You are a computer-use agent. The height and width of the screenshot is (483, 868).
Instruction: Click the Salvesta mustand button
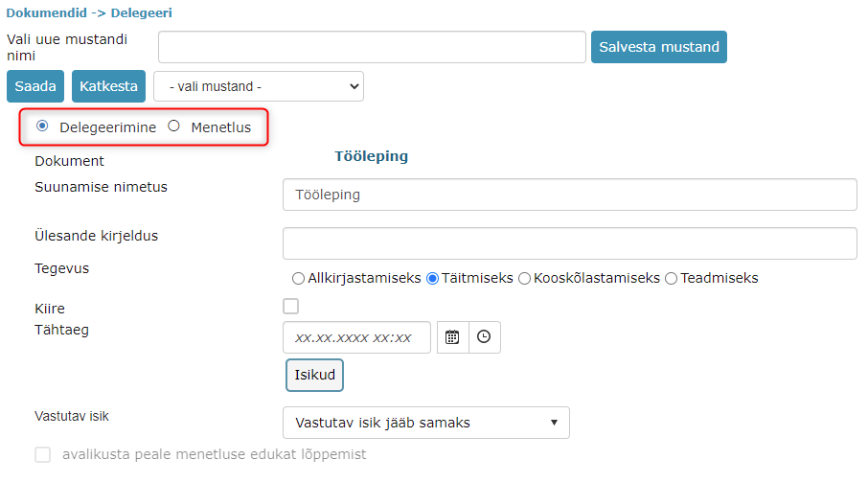click(x=659, y=47)
